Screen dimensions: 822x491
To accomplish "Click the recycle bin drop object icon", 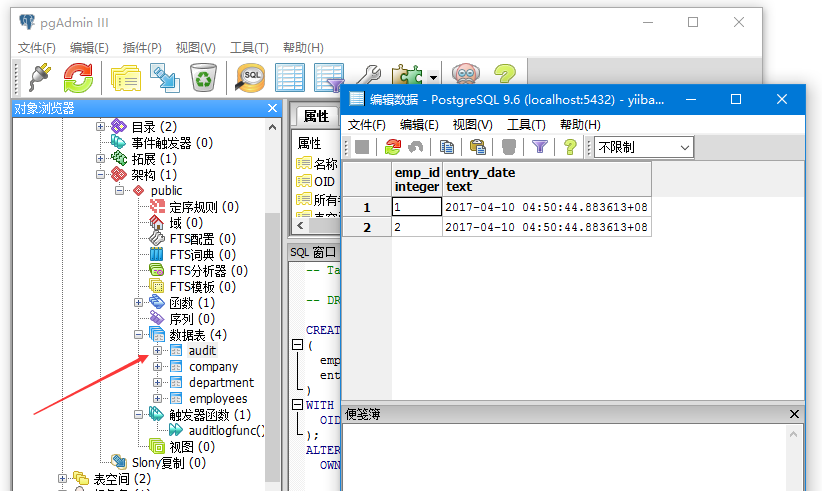I will pyautogui.click(x=203, y=78).
